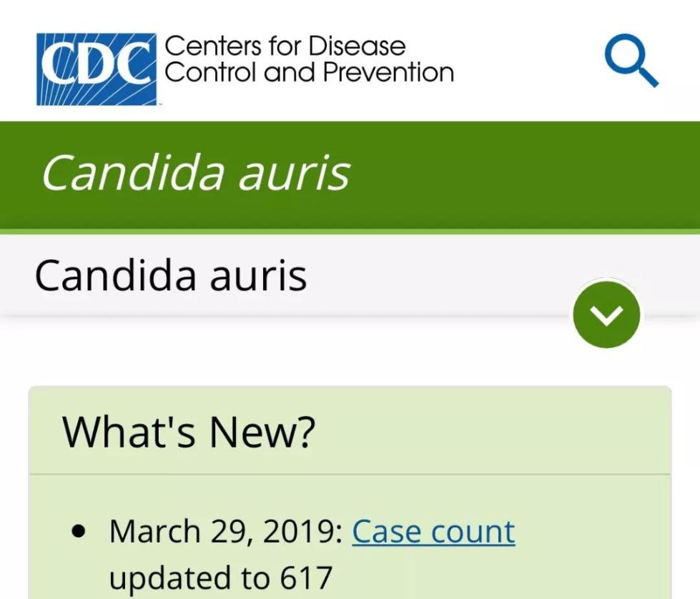Click the bullet point before March 29
This screenshot has width=700, height=599.
79,532
